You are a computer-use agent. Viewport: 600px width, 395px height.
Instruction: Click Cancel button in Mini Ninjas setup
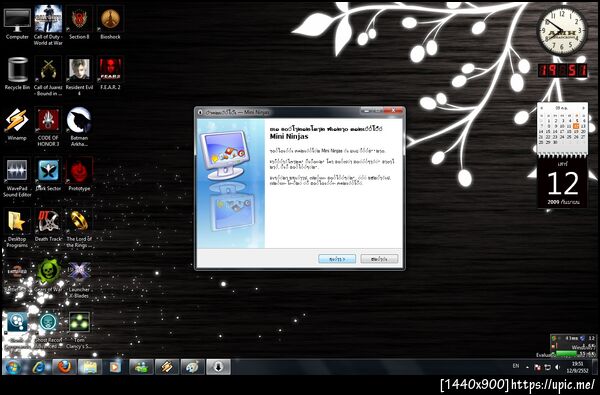click(x=379, y=259)
